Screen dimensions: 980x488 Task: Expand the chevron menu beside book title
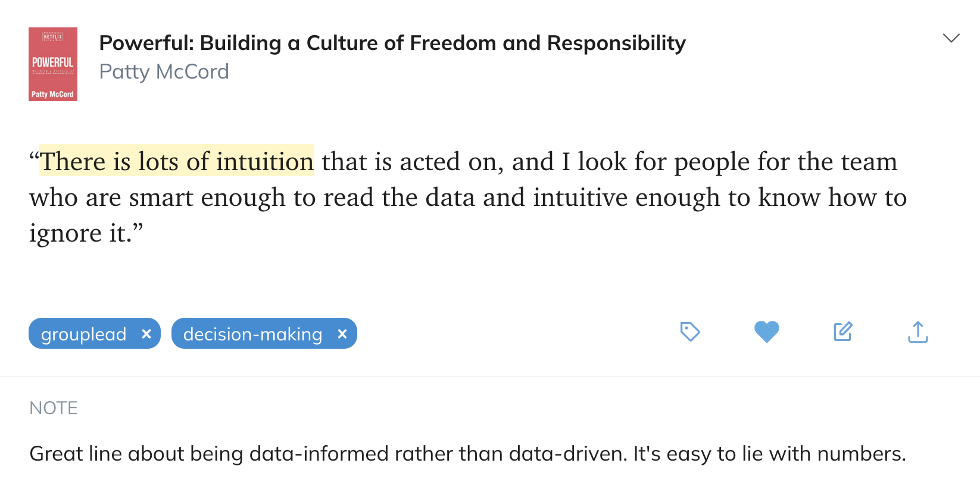pos(951,39)
